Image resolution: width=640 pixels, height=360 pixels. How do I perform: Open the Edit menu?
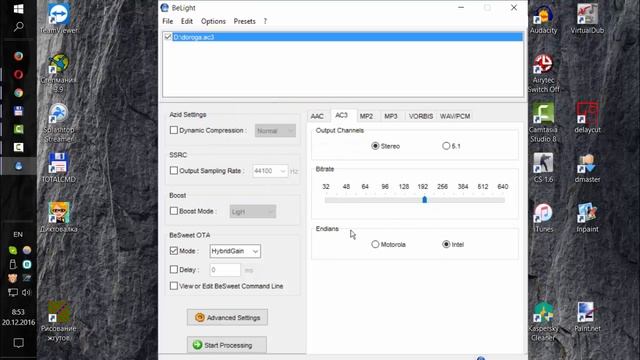coord(187,21)
